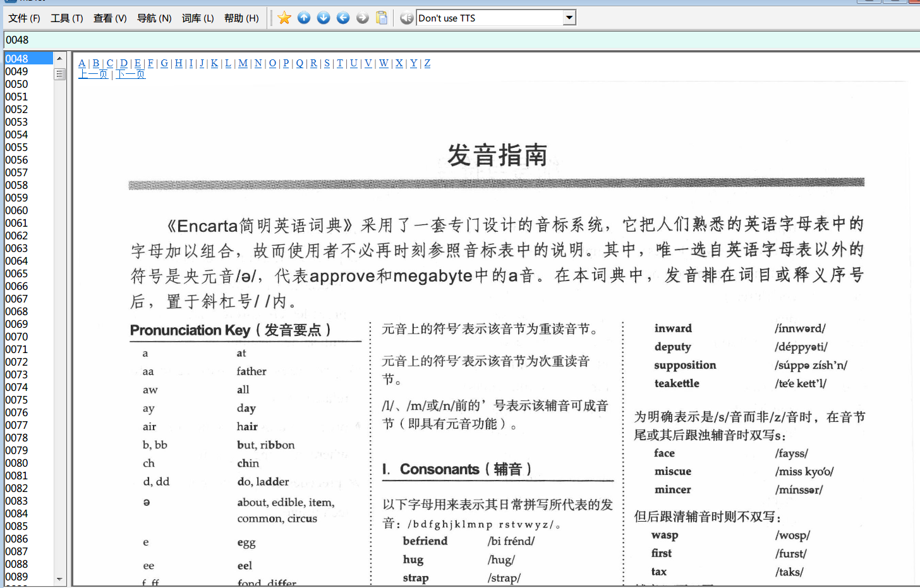Click the word 'teakettle' in examples

click(677, 383)
